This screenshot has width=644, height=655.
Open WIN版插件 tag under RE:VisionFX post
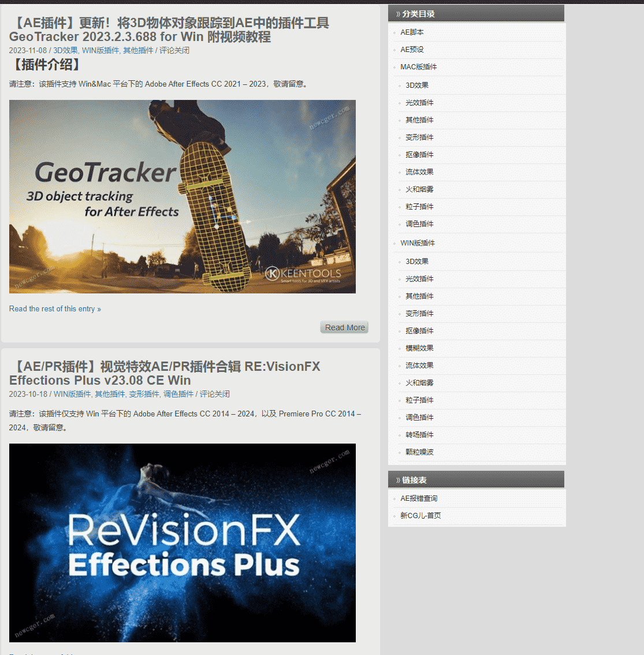pyautogui.click(x=72, y=395)
